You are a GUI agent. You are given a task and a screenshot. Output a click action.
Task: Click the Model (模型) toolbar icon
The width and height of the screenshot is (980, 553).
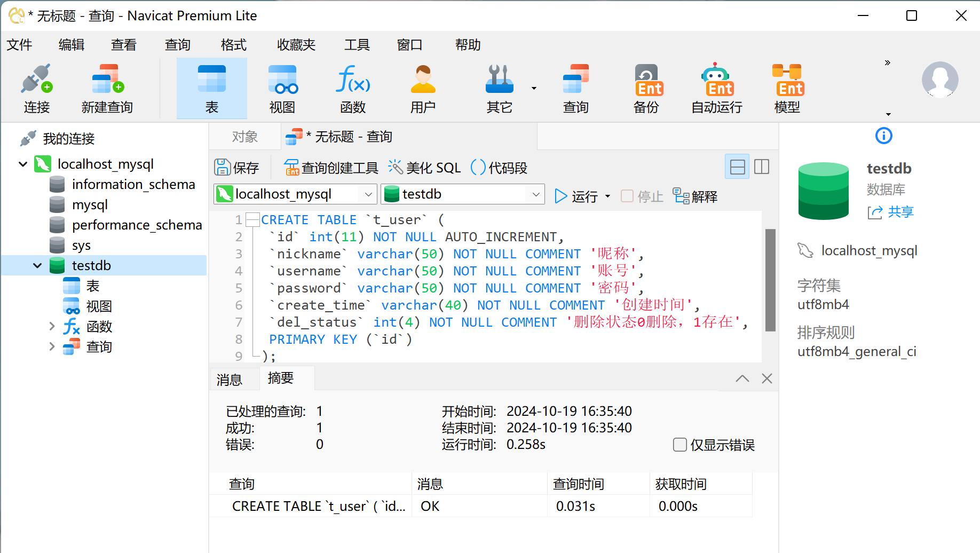[787, 89]
